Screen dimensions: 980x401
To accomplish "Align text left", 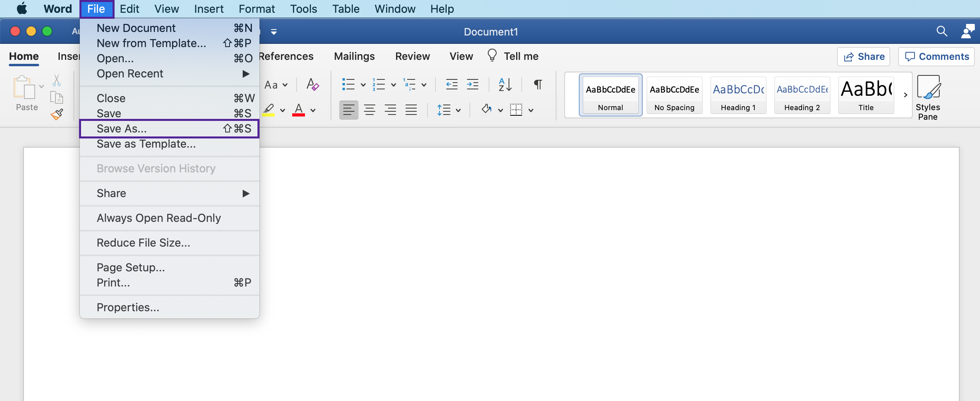I will point(349,110).
